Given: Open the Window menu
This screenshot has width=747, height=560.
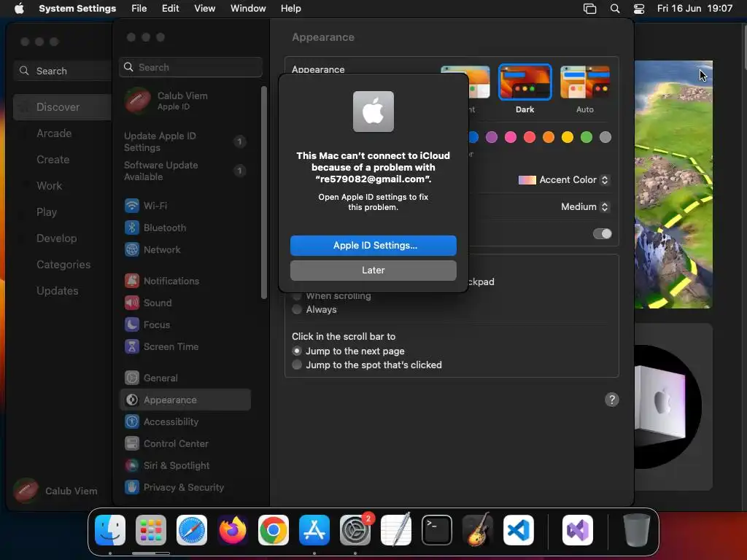Looking at the screenshot, I should coord(248,9).
